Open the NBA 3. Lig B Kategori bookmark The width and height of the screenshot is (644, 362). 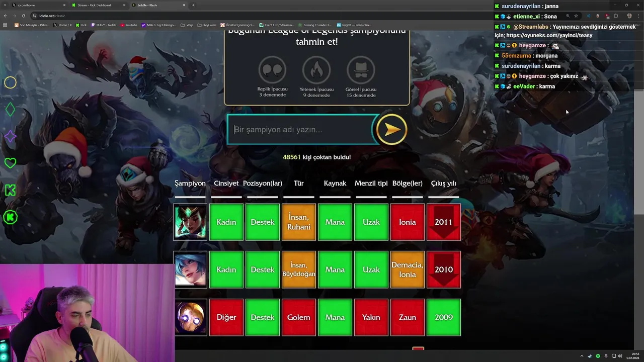tap(159, 25)
